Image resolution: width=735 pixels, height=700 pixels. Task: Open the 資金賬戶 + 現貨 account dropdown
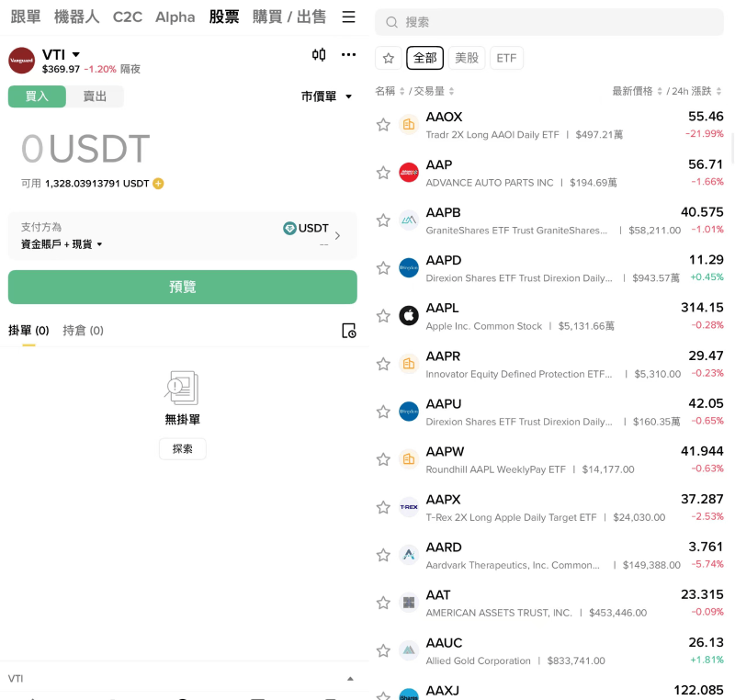[x=62, y=244]
